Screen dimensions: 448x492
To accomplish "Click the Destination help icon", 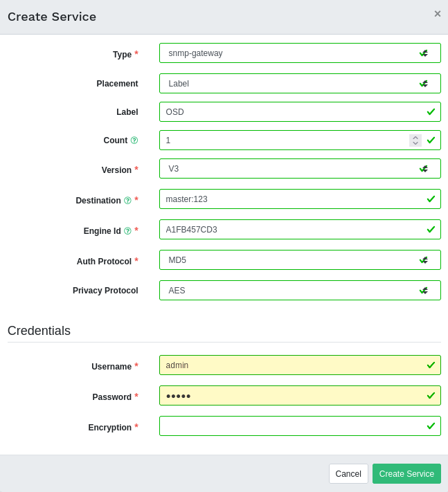I will (x=127, y=201).
